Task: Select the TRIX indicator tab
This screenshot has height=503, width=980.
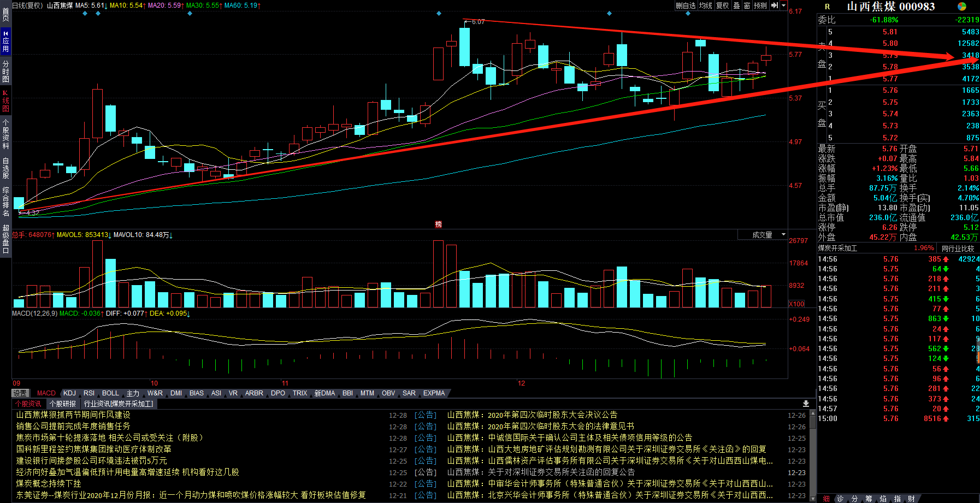Action: click(300, 393)
